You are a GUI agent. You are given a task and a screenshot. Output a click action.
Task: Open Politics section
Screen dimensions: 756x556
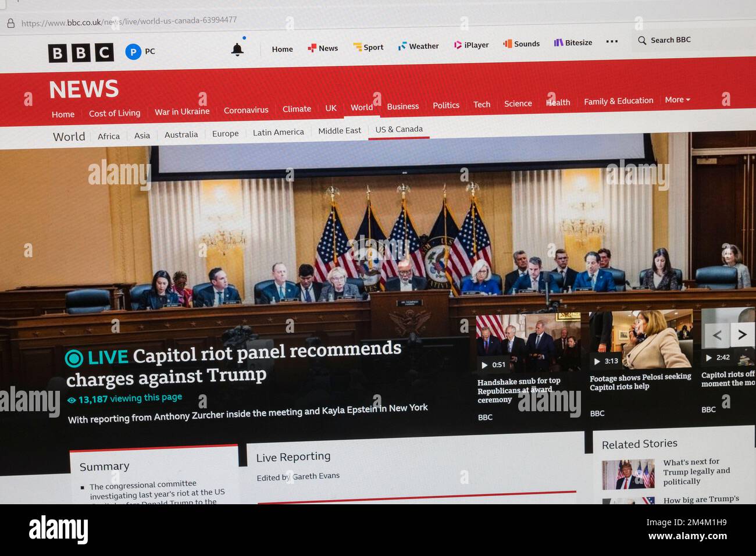(446, 105)
